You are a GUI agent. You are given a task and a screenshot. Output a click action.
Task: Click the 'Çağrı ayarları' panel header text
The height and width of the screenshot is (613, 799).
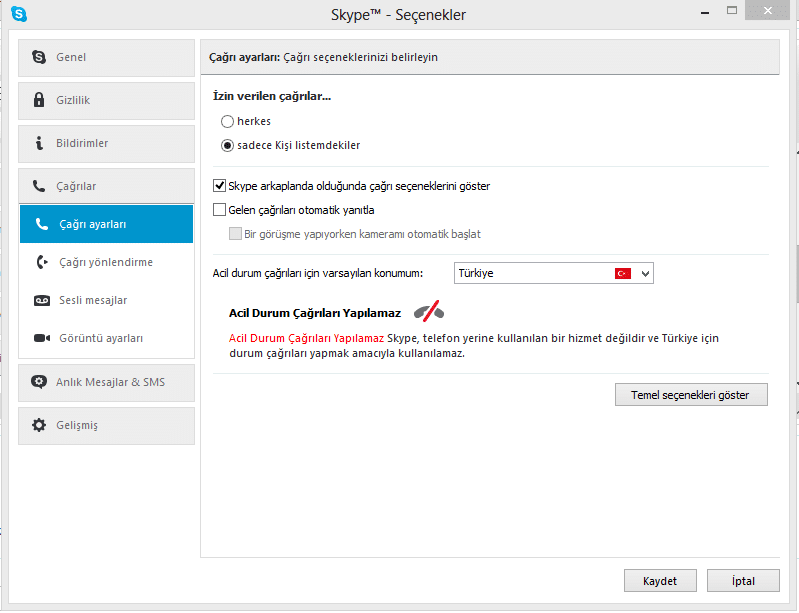tap(323, 57)
